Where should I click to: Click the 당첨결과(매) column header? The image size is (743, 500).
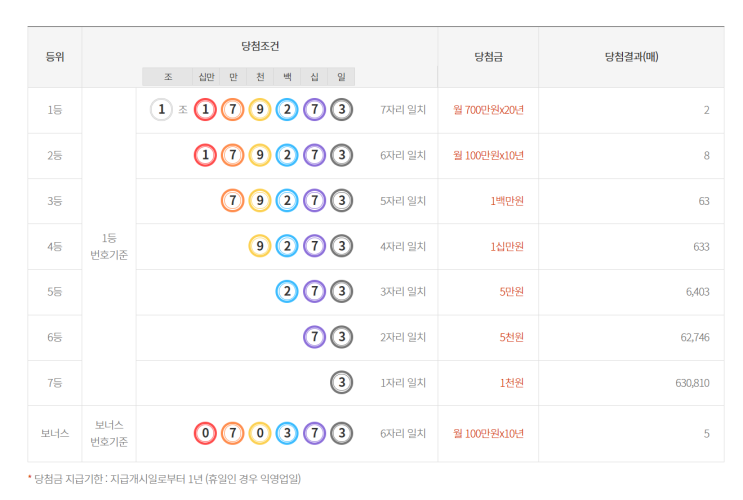(x=631, y=57)
